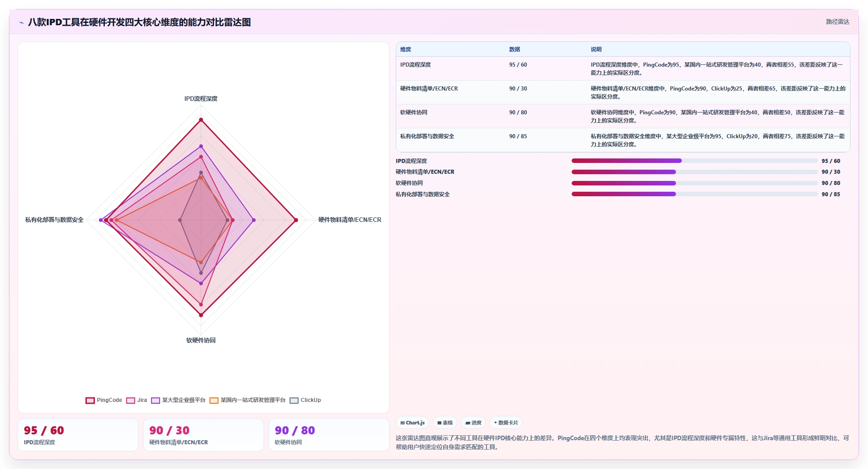Click the 路径雷达 label in the header
This screenshot has height=469, width=868.
pyautogui.click(x=837, y=22)
